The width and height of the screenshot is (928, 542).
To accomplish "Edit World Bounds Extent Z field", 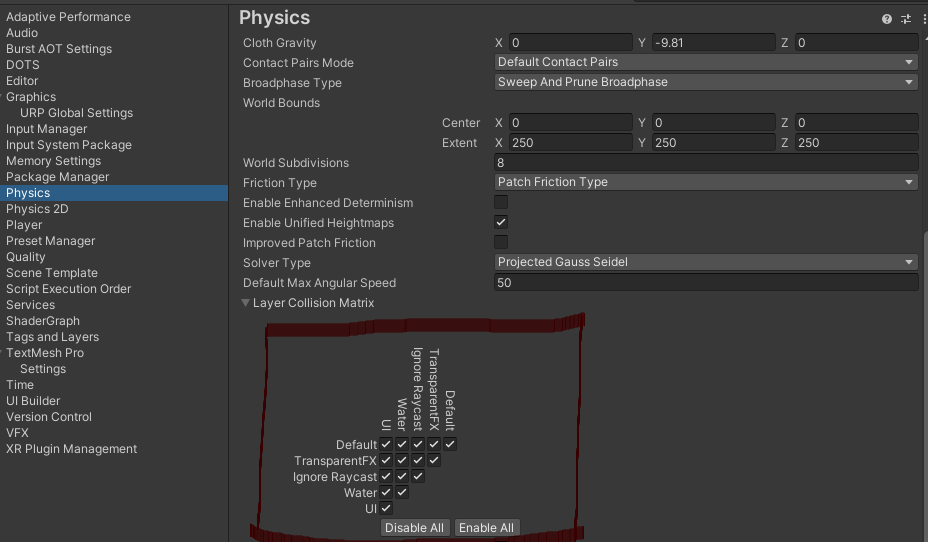I will [x=857, y=143].
